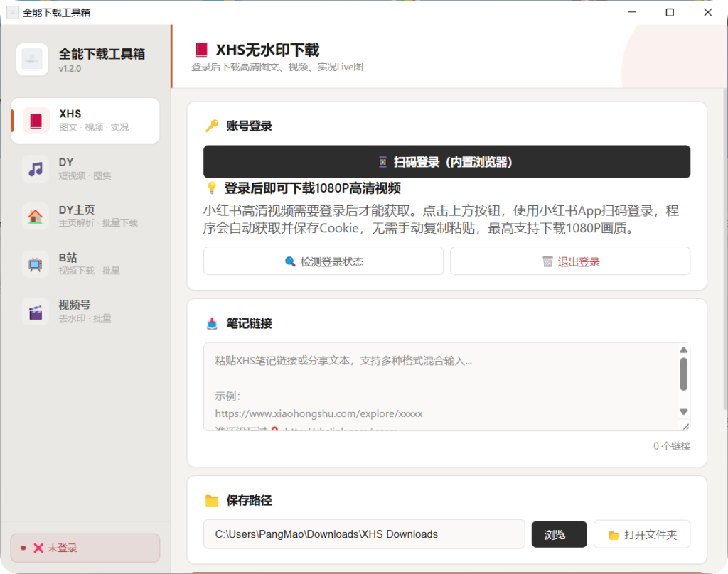Click the text area scroll-down arrow
The width and height of the screenshot is (728, 574).
click(x=683, y=411)
